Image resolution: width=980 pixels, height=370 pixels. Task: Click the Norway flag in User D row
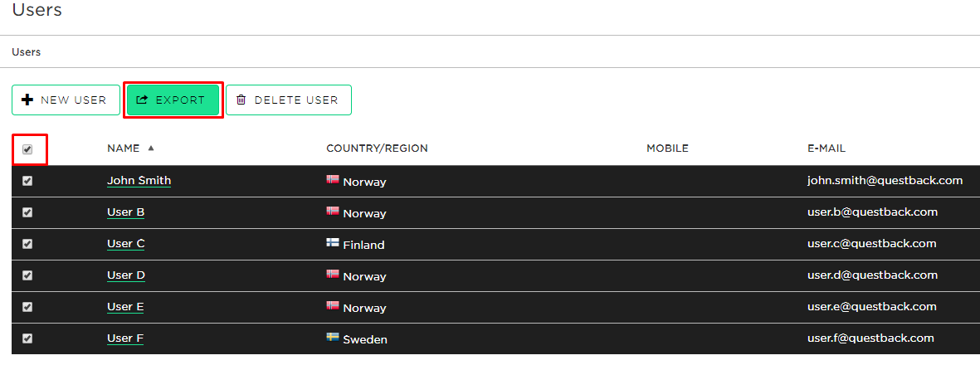pyautogui.click(x=333, y=274)
